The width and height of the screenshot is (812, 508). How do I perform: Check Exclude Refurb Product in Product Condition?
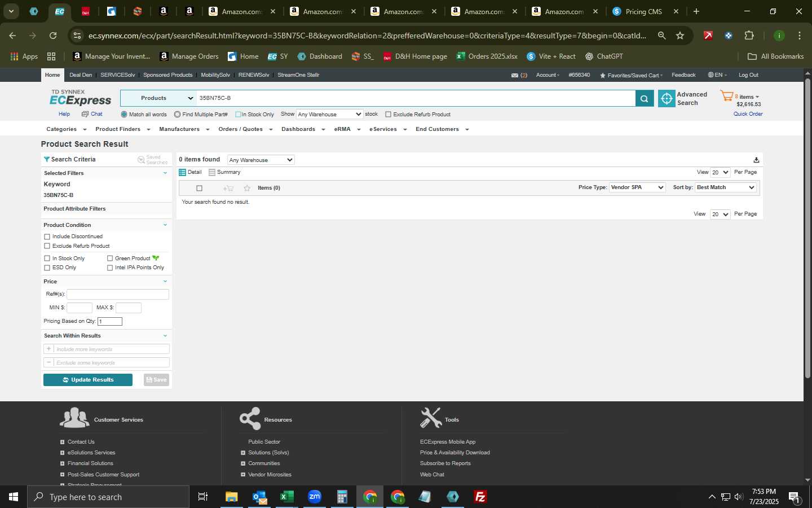pos(47,246)
